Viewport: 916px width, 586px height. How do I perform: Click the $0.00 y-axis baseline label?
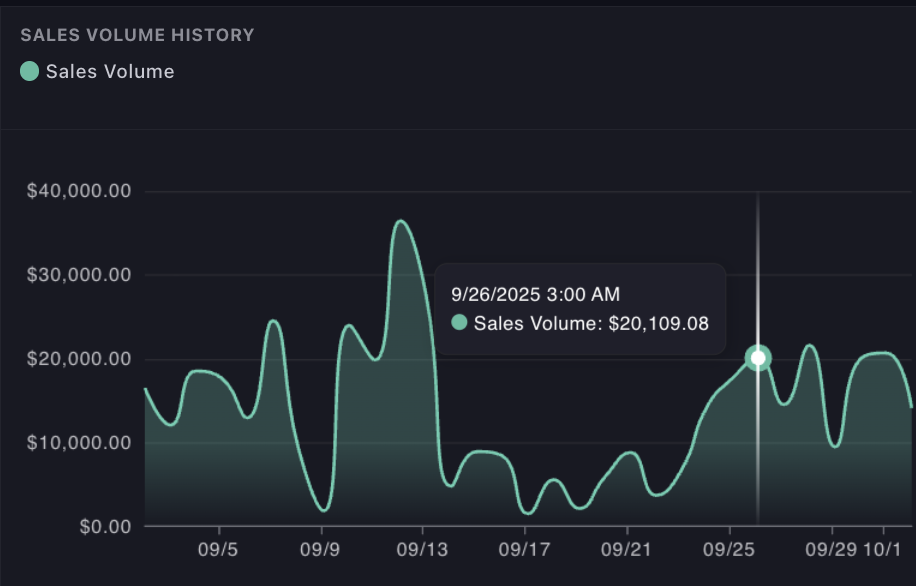[x=106, y=526]
